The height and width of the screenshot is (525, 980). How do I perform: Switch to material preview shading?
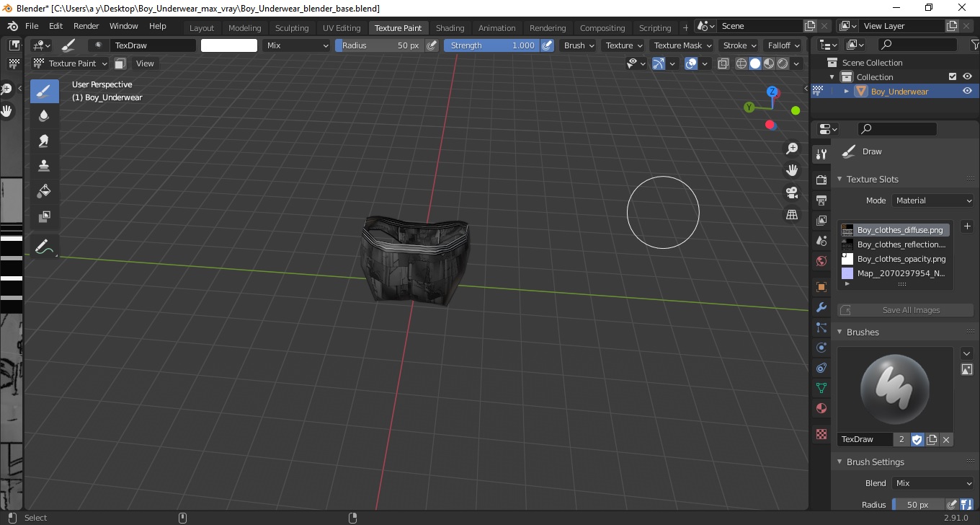click(x=769, y=63)
